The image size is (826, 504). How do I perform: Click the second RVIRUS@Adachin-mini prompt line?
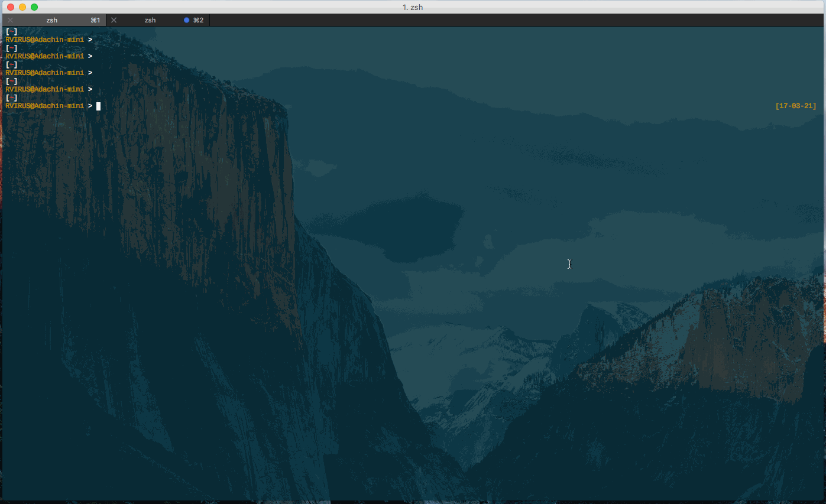pyautogui.click(x=44, y=56)
